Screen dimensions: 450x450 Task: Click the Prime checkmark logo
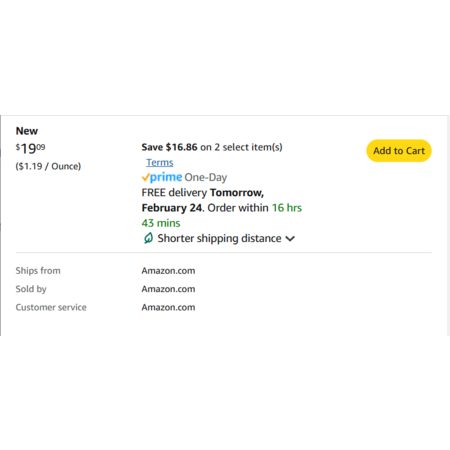(x=162, y=177)
